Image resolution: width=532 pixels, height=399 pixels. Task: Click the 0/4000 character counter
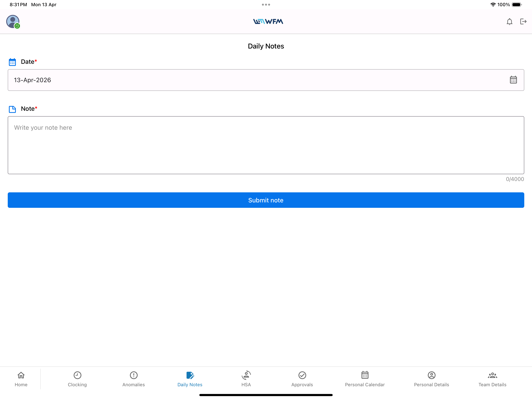(515, 179)
